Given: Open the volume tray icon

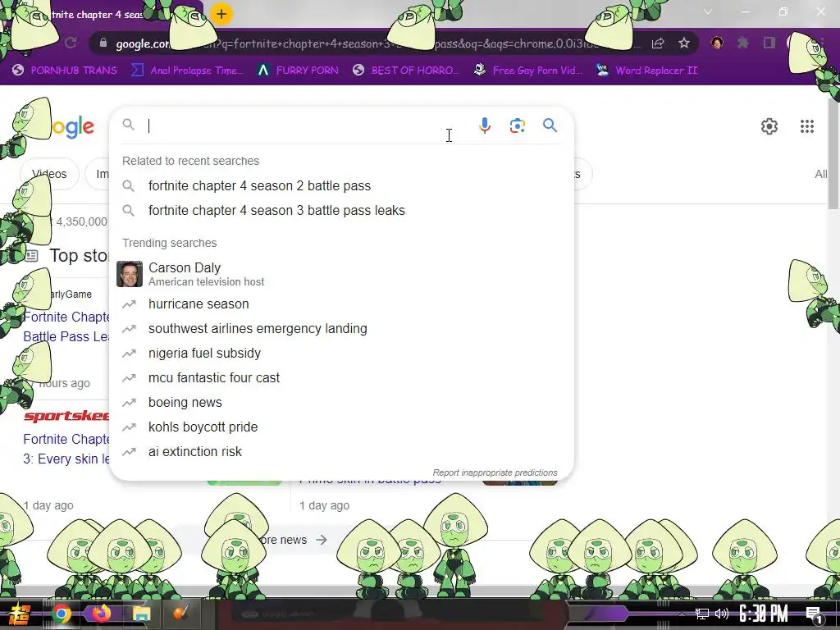Looking at the screenshot, I should coord(722,614).
